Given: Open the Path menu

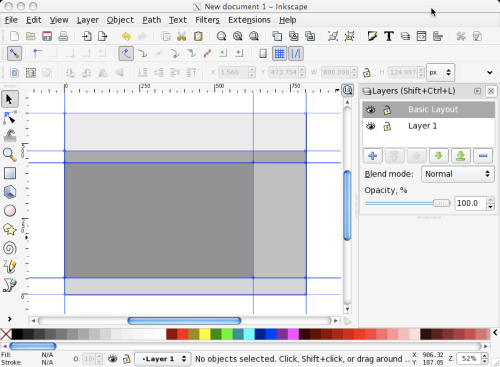Looking at the screenshot, I should 152,20.
